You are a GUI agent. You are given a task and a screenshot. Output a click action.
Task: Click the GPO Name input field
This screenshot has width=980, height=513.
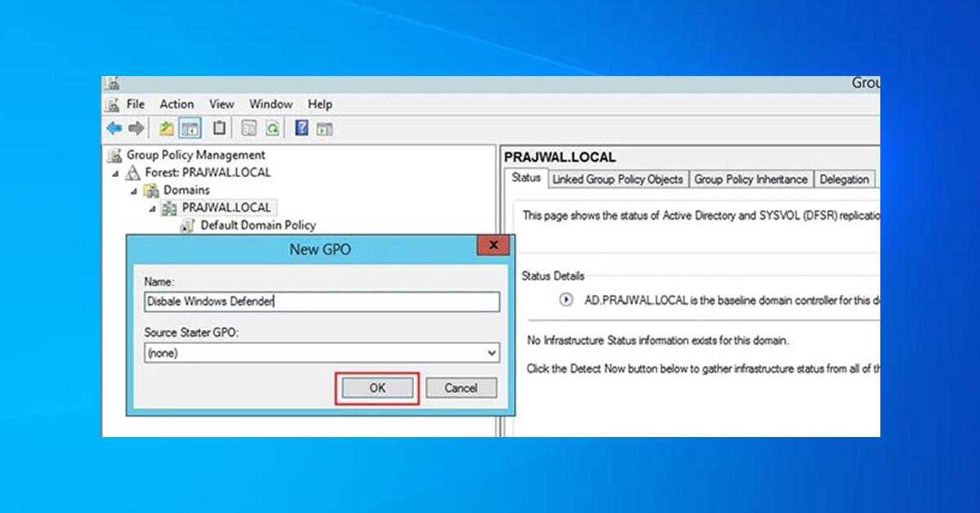[320, 301]
